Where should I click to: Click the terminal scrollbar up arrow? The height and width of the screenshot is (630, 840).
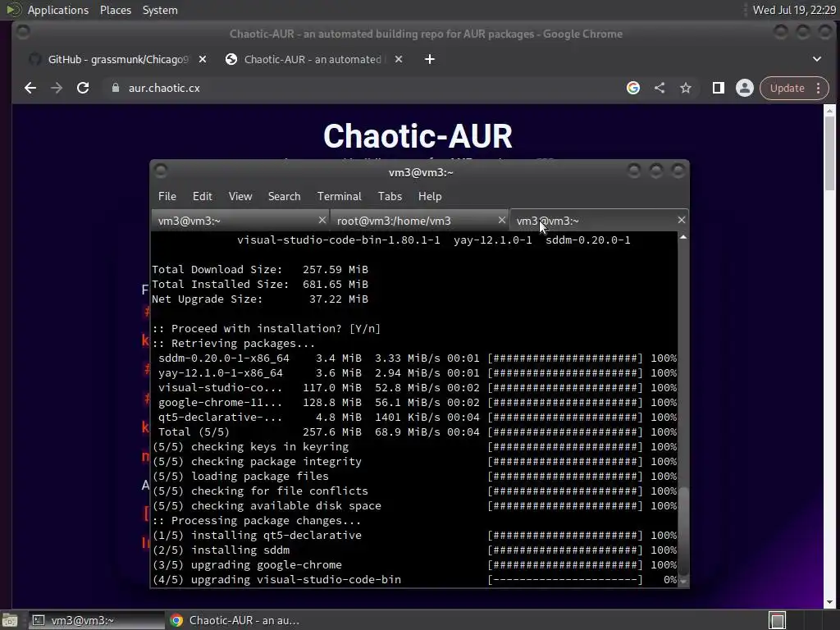tap(683, 237)
